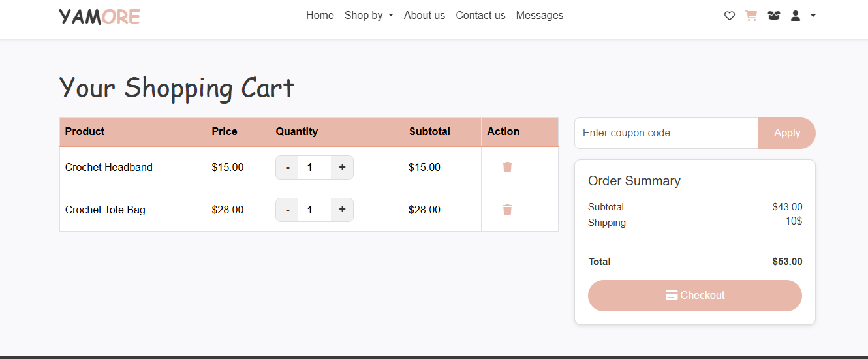Navigate to Contact us
Viewport: 868px width, 359px height.
pos(480,16)
